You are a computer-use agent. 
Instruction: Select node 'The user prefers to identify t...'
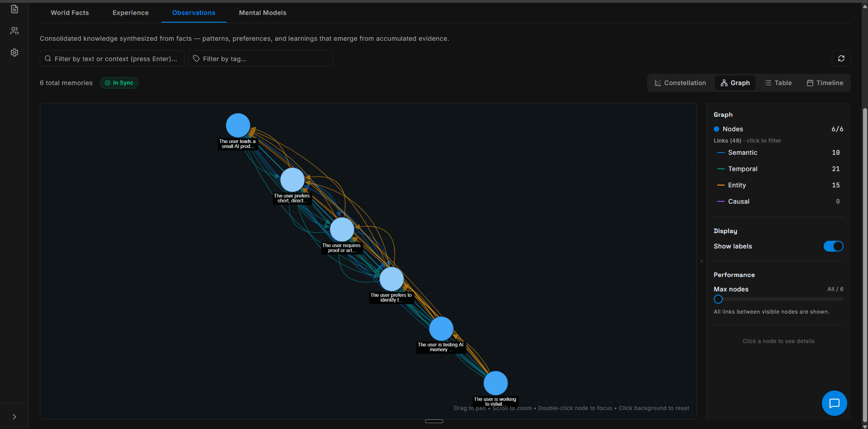[392, 279]
